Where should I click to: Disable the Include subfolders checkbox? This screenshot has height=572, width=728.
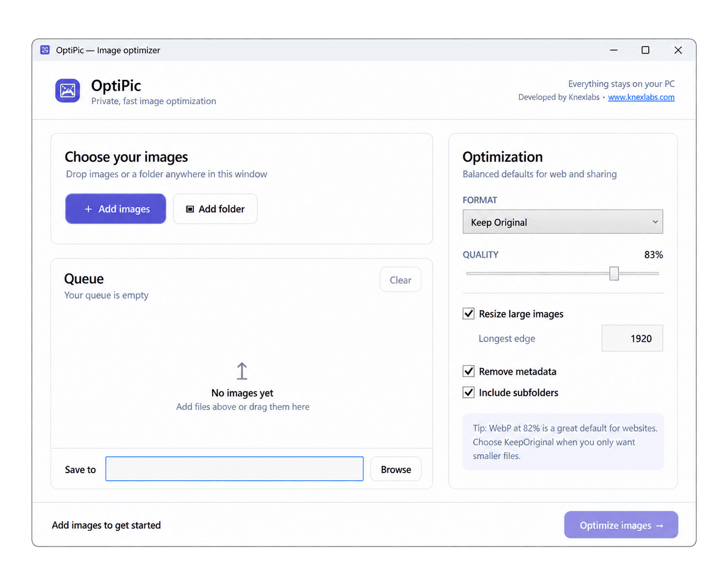point(468,392)
